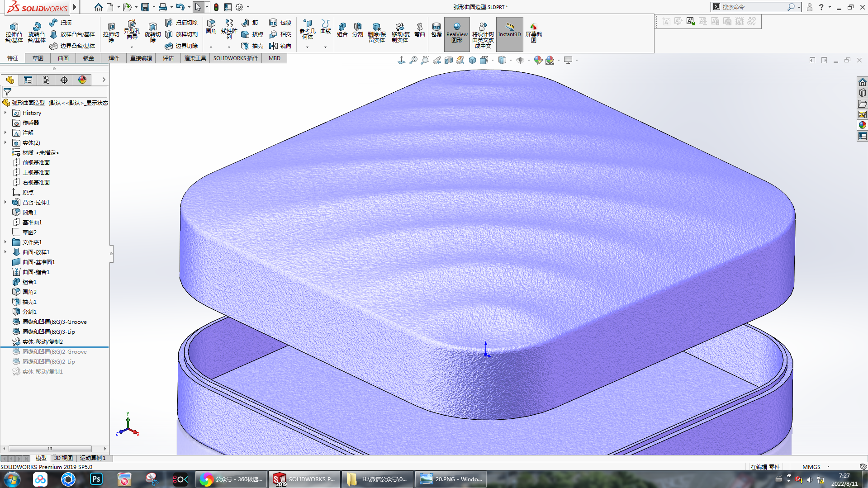Image resolution: width=868 pixels, height=488 pixels.
Task: Click the Split (分割) ribbon tool
Action: 358,30
